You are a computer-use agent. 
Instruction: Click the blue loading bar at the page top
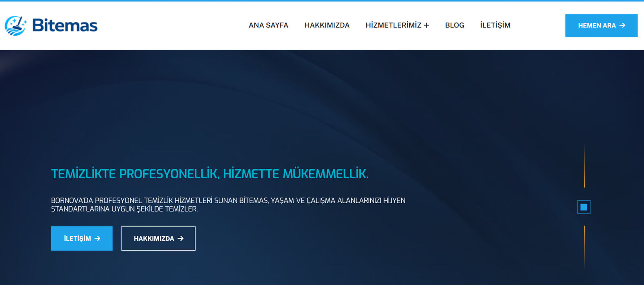click(322, 1)
